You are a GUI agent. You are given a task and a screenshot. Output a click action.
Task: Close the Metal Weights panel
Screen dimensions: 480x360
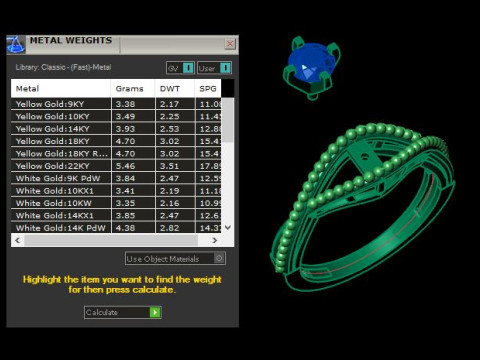(x=230, y=44)
